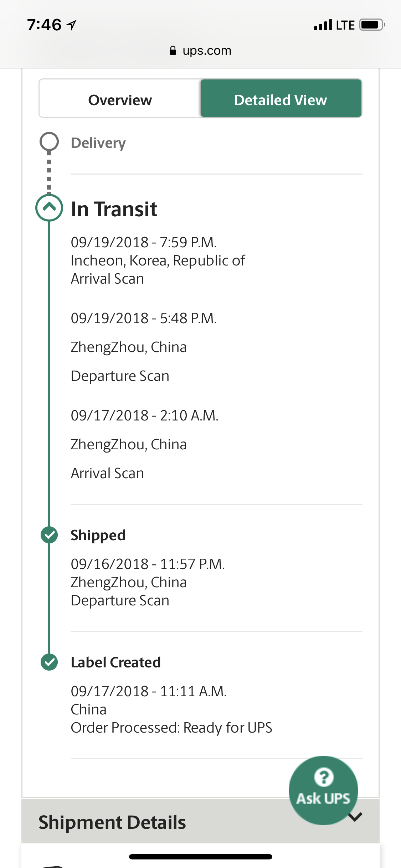401x868 pixels.
Task: Tap the empty Delivery status circle
Action: point(49,142)
